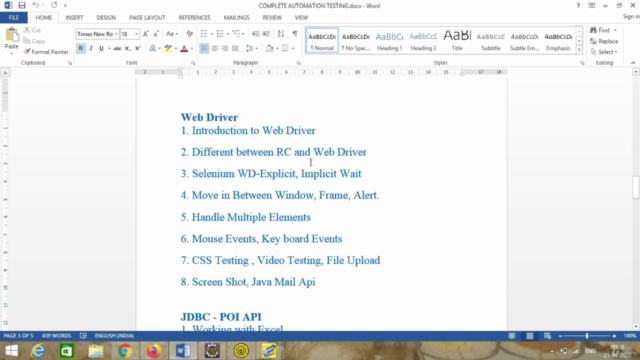This screenshot has width=640, height=360.
Task: Apply the red font color swatch
Action: pos(184,49)
